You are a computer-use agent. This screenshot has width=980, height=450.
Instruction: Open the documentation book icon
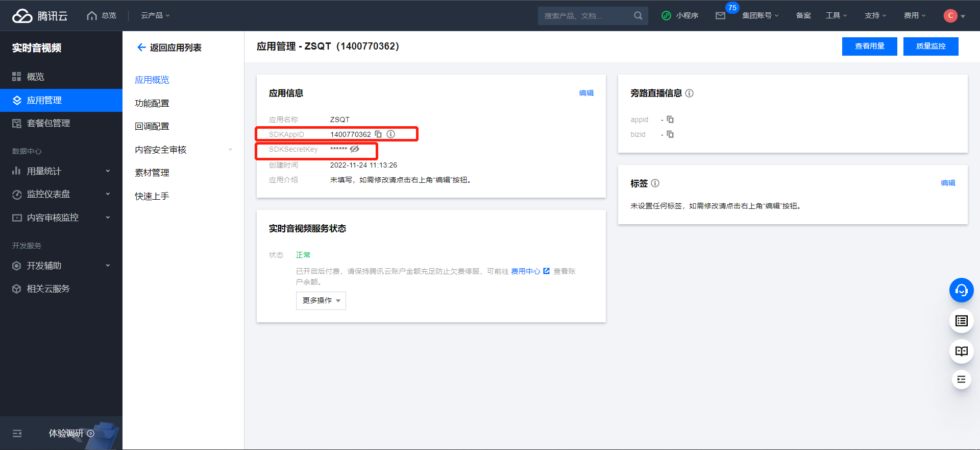pyautogui.click(x=962, y=351)
